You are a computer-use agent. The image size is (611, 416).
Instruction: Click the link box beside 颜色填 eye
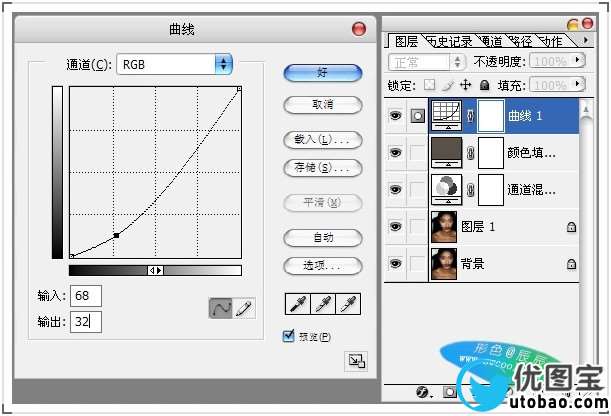pyautogui.click(x=418, y=153)
